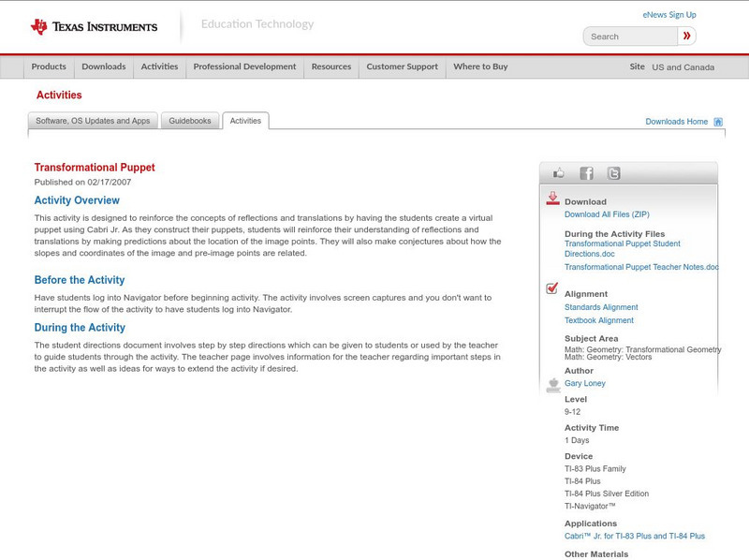The height and width of the screenshot is (560, 749).
Task: Open the Resources menu
Action: [331, 66]
